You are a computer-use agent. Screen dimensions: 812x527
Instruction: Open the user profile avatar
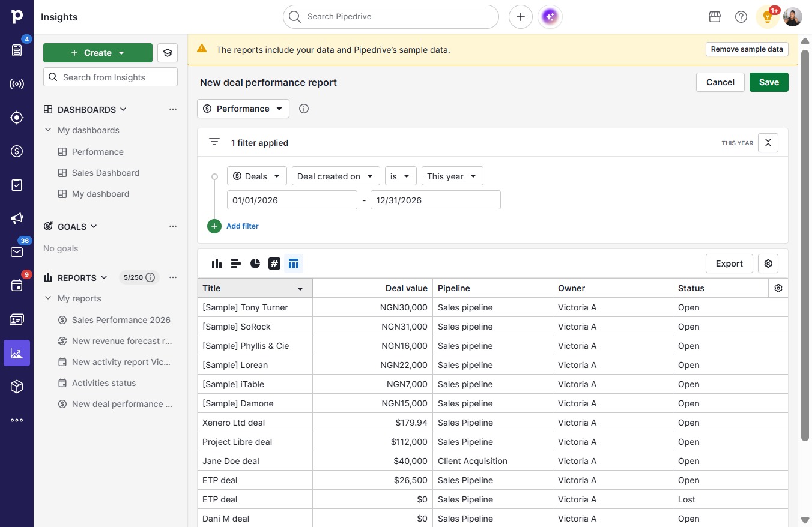(x=793, y=17)
